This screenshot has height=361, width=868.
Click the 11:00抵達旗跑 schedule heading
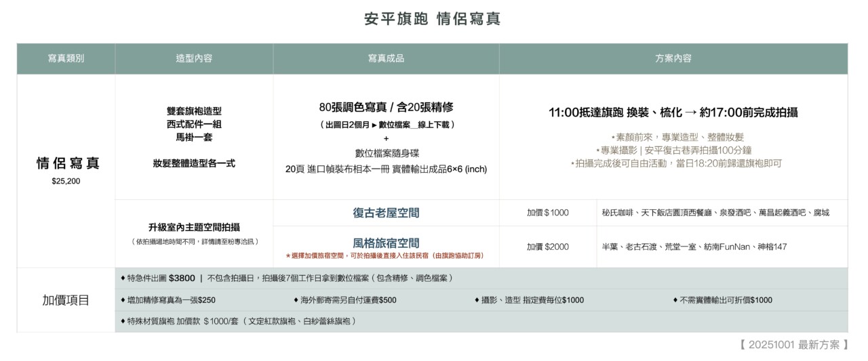click(673, 112)
